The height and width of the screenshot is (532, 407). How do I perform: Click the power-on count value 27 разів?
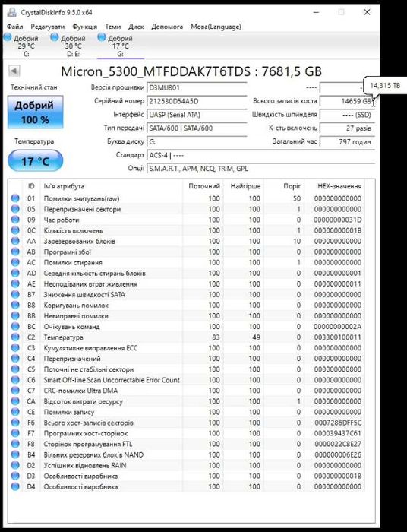coord(347,128)
